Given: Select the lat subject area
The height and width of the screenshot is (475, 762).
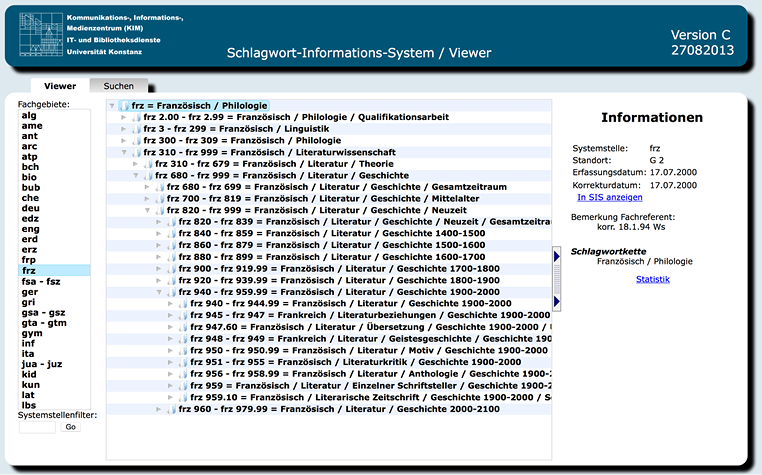Looking at the screenshot, I should point(28,395).
